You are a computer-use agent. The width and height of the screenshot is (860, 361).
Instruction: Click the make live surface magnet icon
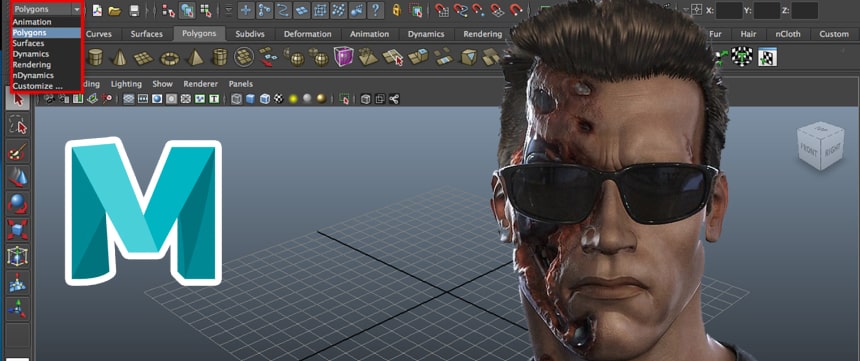click(515, 10)
